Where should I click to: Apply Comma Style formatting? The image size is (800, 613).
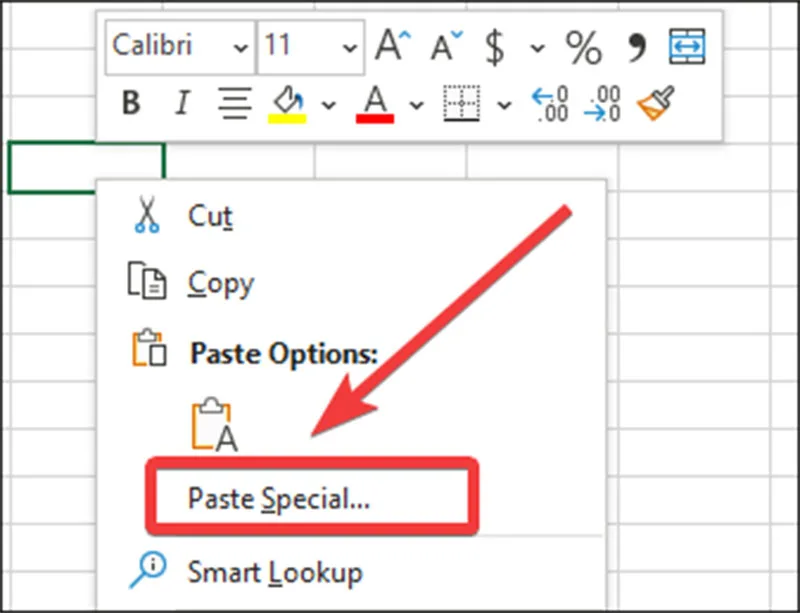(636, 48)
